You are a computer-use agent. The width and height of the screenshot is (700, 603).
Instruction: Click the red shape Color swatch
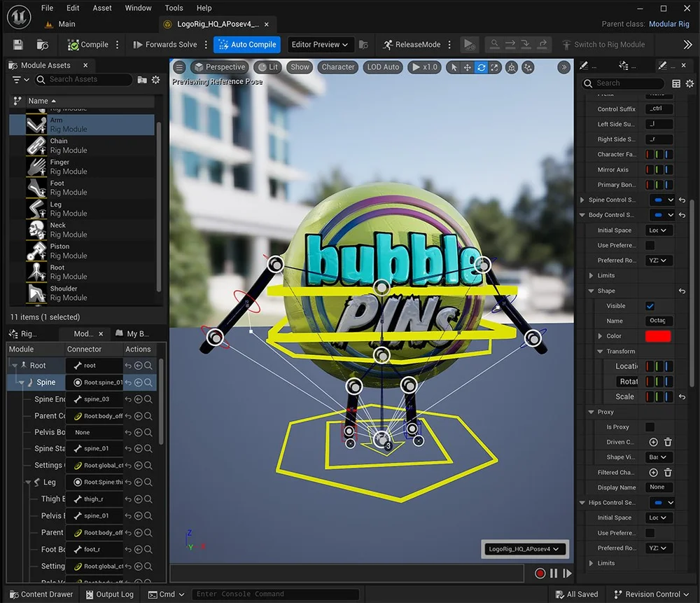658,336
